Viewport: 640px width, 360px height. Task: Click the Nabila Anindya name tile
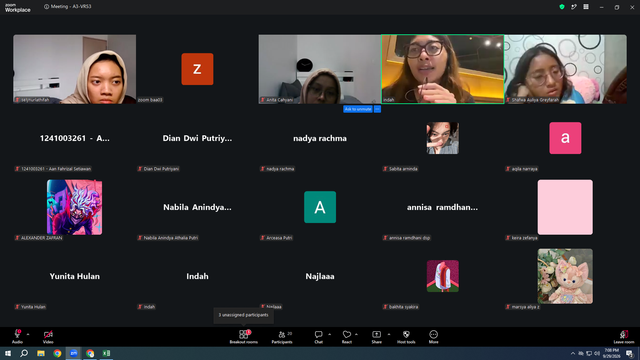click(x=197, y=207)
